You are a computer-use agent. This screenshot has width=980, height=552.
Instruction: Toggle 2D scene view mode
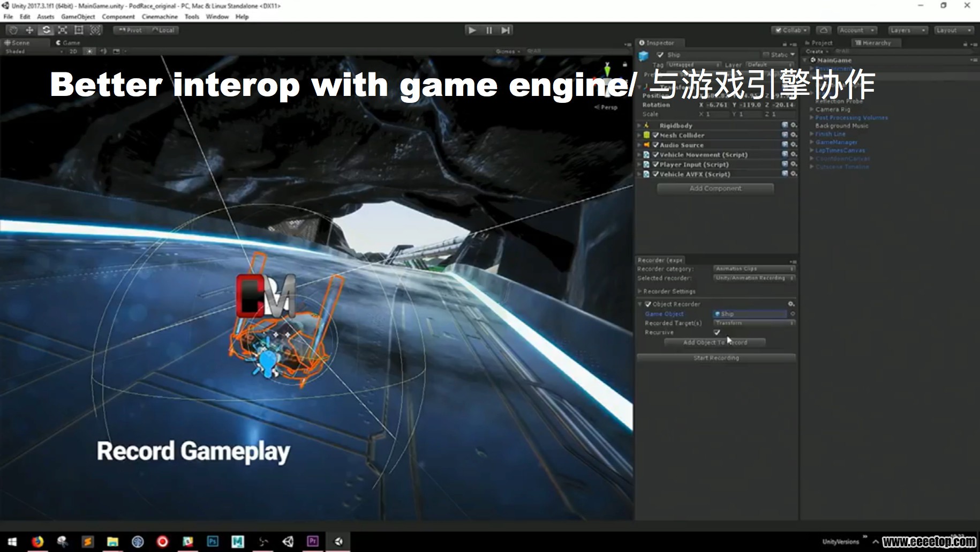coord(73,51)
